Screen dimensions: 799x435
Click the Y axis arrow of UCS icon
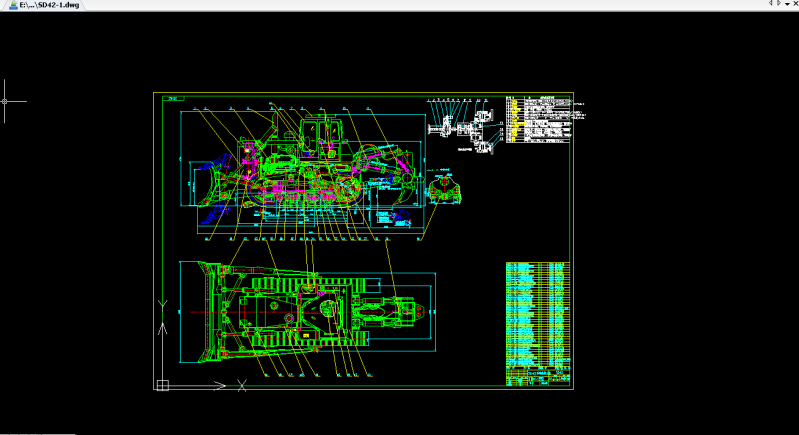click(163, 327)
